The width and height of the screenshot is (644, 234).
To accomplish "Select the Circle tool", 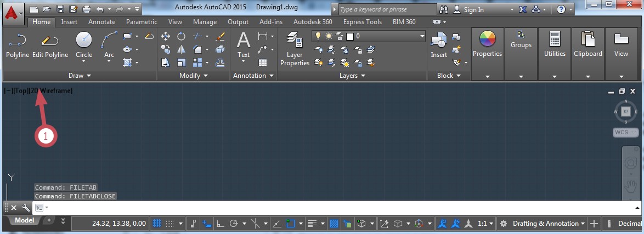I will pos(84,46).
